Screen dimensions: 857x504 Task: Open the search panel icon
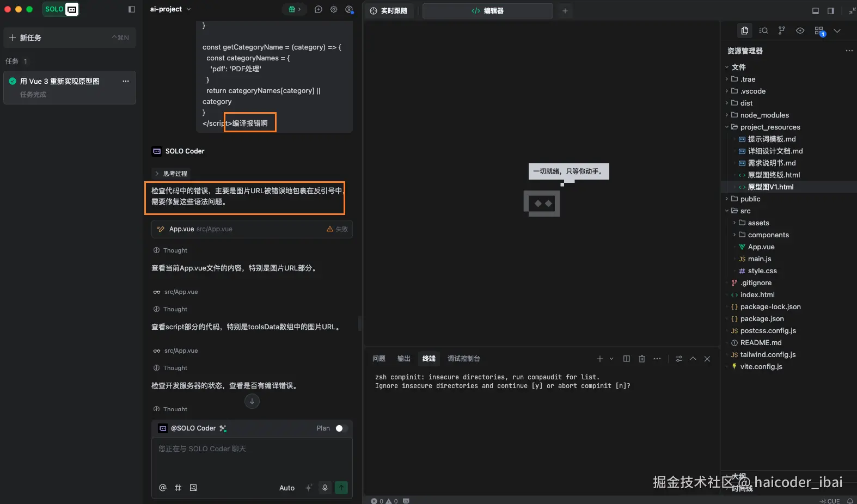(x=763, y=30)
